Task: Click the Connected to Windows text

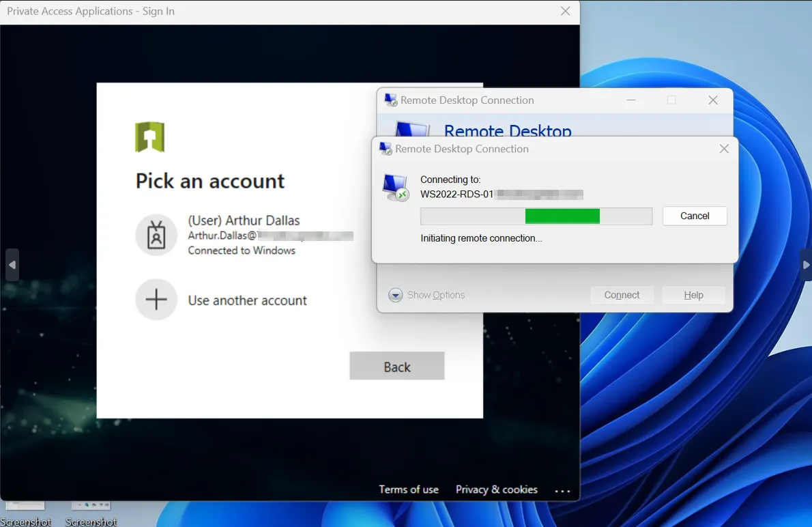Action: [242, 251]
